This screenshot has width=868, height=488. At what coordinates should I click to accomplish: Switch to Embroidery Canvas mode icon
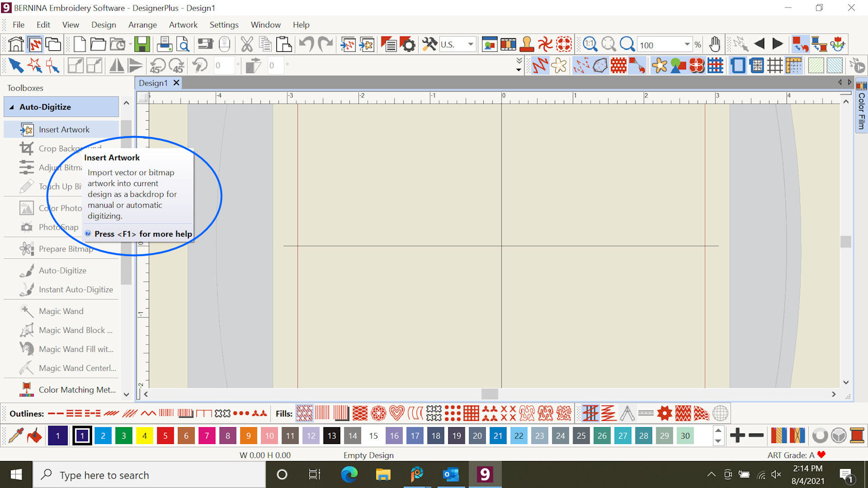pos(35,44)
